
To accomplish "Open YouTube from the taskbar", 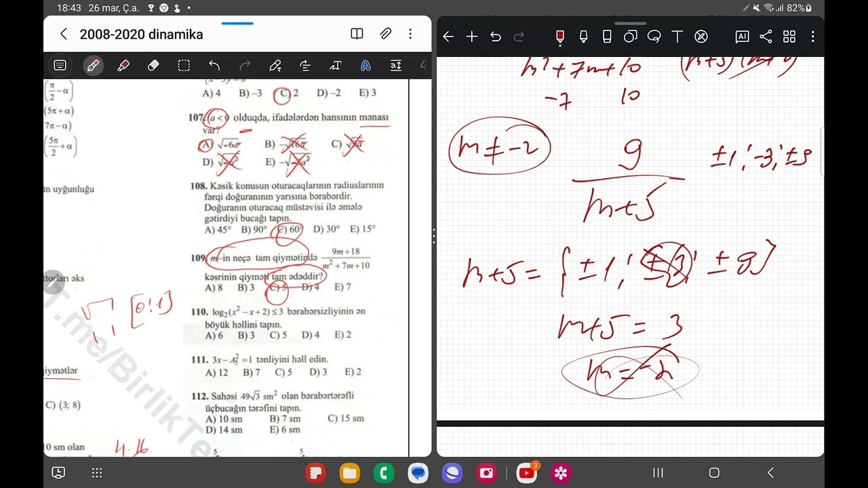I will [x=527, y=472].
